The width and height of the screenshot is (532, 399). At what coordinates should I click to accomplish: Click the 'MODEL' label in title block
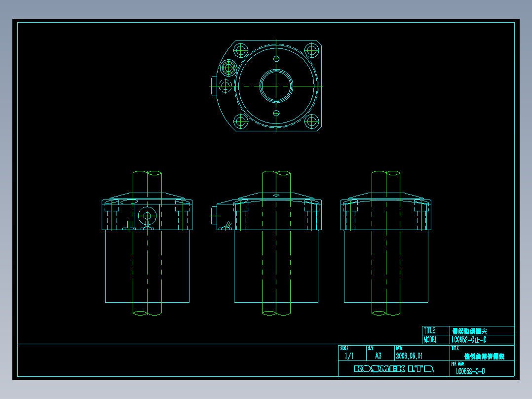pyautogui.click(x=430, y=340)
